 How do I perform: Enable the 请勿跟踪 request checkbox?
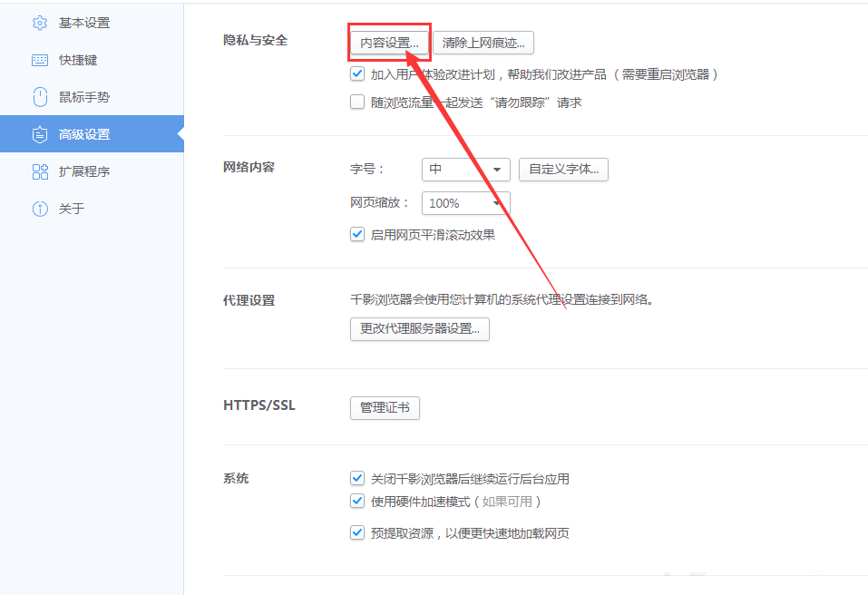coord(356,102)
